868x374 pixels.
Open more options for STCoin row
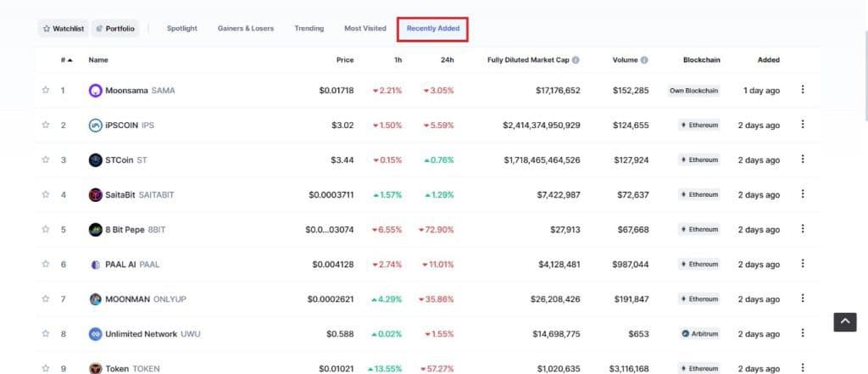[x=802, y=159]
